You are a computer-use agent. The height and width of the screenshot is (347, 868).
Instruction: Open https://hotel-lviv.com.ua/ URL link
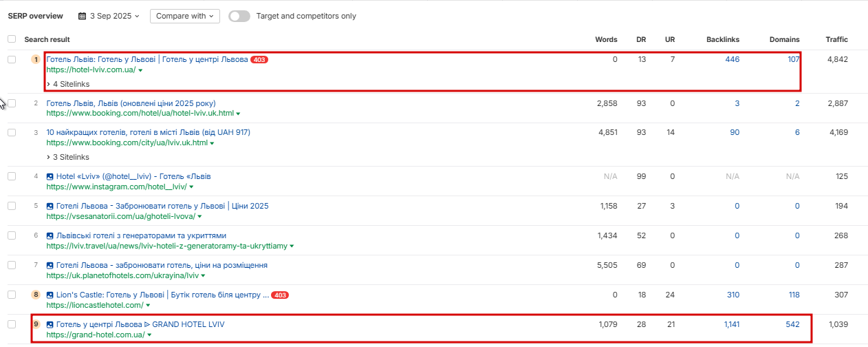[x=91, y=71]
